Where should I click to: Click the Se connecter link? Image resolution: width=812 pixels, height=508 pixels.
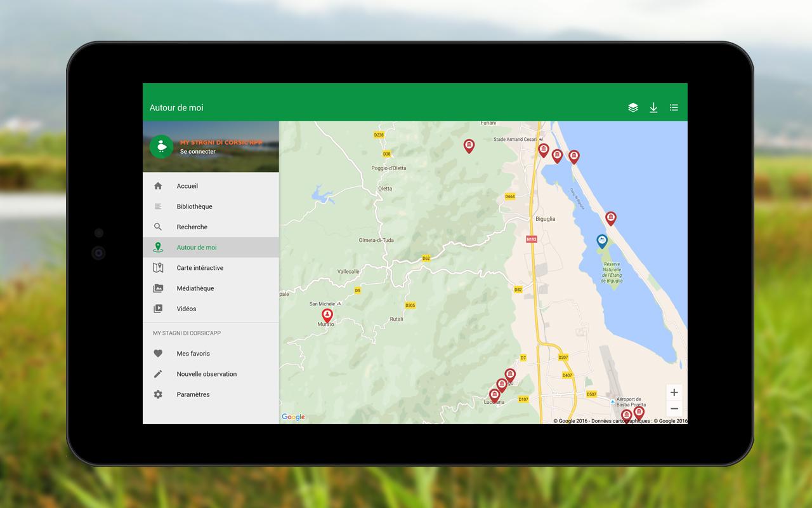pos(198,152)
